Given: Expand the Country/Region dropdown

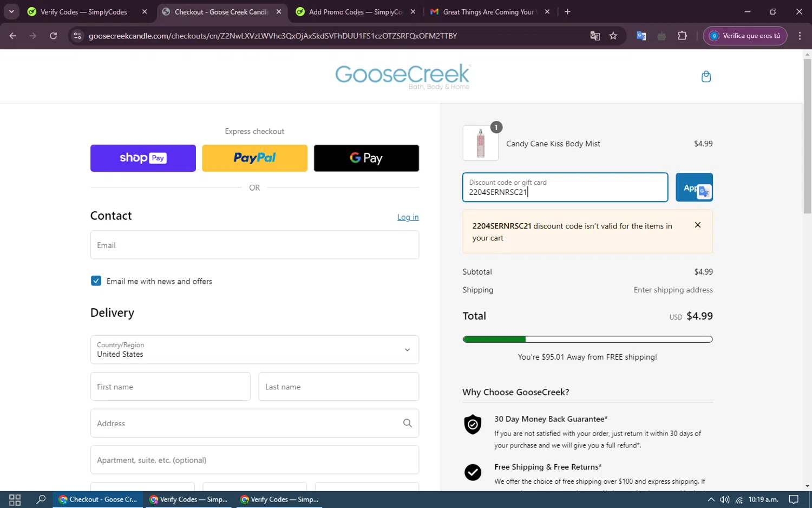Looking at the screenshot, I should (x=254, y=349).
